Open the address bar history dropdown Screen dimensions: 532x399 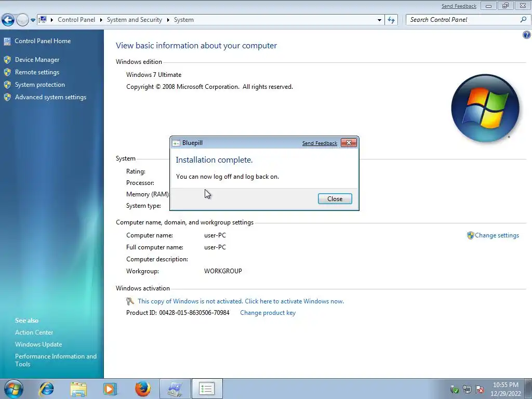click(379, 20)
